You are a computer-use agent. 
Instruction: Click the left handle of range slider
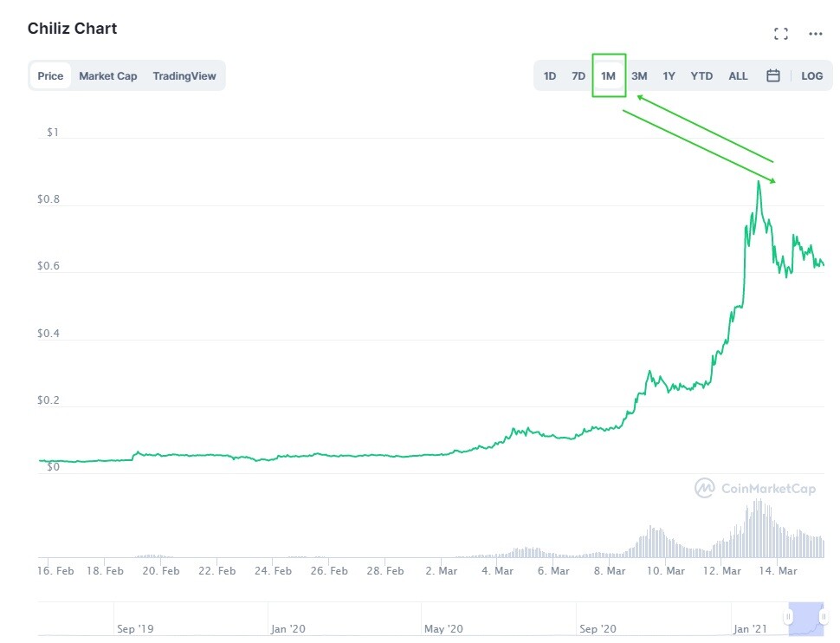tap(788, 617)
